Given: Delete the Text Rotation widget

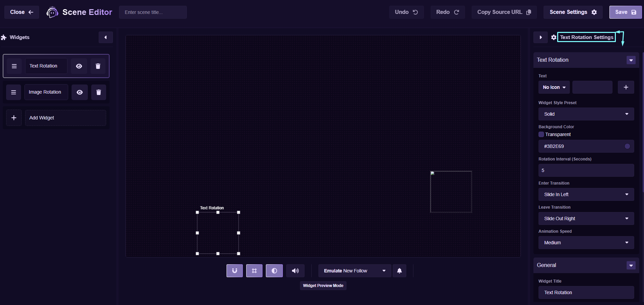Looking at the screenshot, I should tap(98, 66).
